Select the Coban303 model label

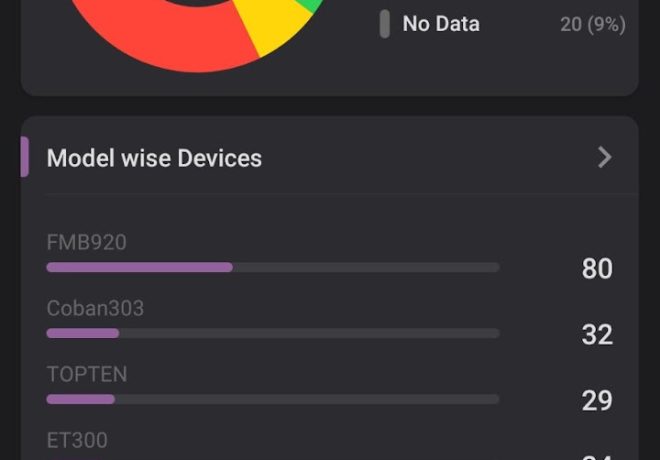pyautogui.click(x=95, y=308)
